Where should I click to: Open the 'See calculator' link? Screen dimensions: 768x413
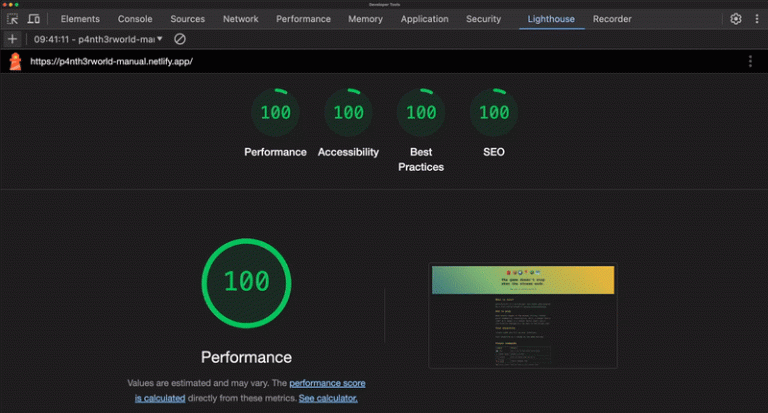point(327,398)
